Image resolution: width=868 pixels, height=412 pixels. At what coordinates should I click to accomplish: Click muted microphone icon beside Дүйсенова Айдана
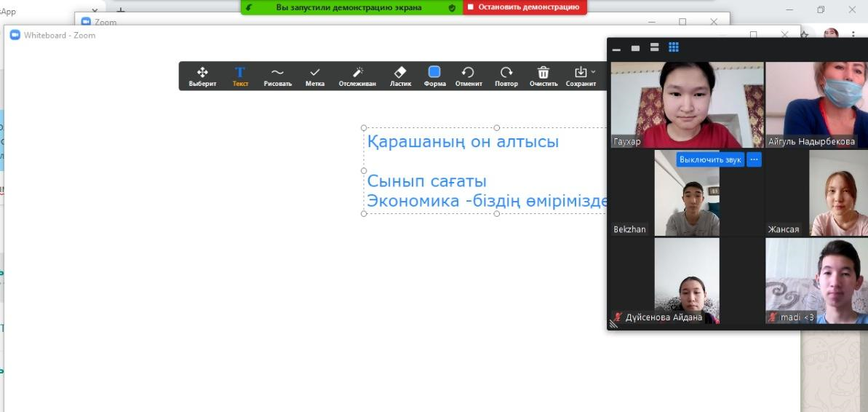[x=618, y=317]
